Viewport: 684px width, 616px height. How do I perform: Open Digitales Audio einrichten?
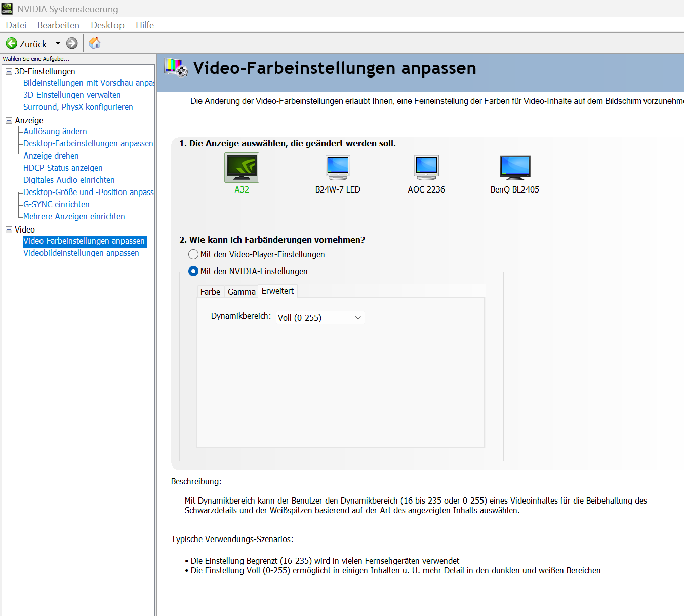tap(69, 180)
